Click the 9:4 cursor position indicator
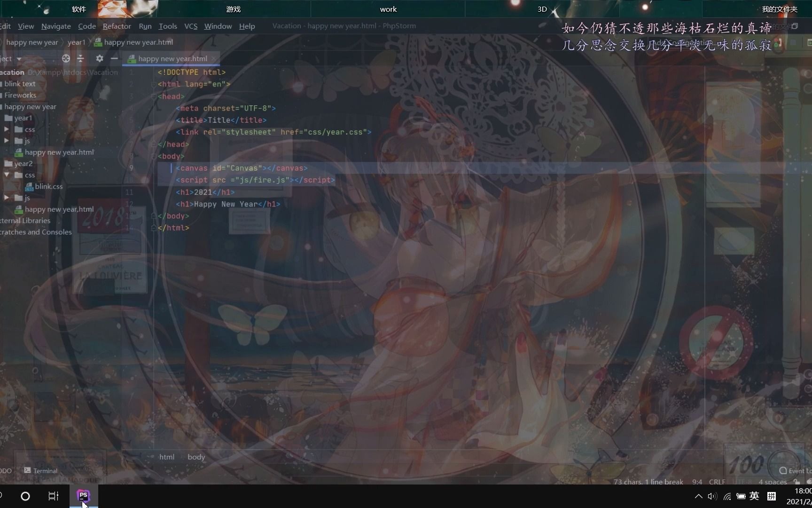The image size is (812, 508). [x=697, y=482]
